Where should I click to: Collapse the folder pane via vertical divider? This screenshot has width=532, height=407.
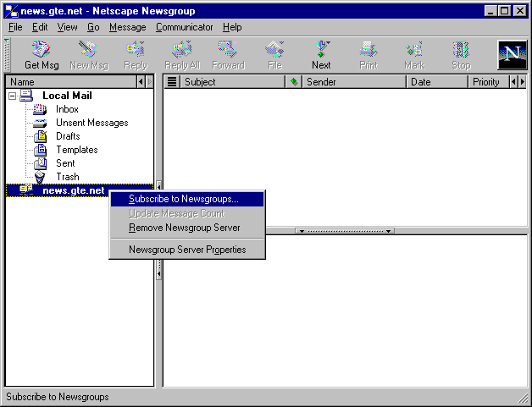click(x=158, y=186)
